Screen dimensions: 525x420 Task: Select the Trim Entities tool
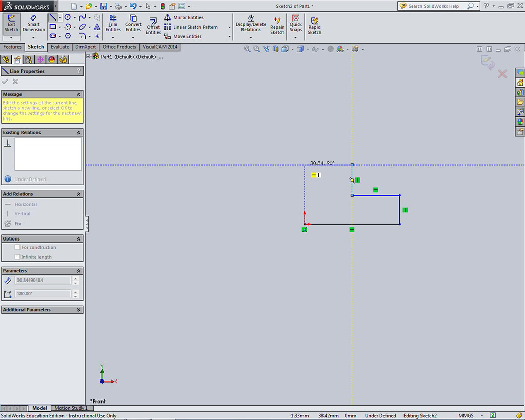coord(113,24)
